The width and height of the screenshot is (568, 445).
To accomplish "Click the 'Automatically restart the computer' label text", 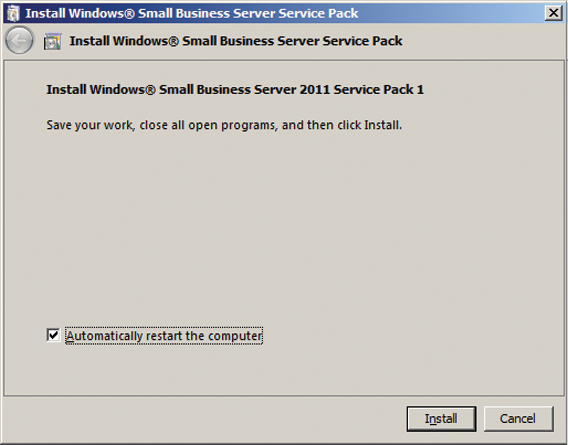I will click(164, 336).
